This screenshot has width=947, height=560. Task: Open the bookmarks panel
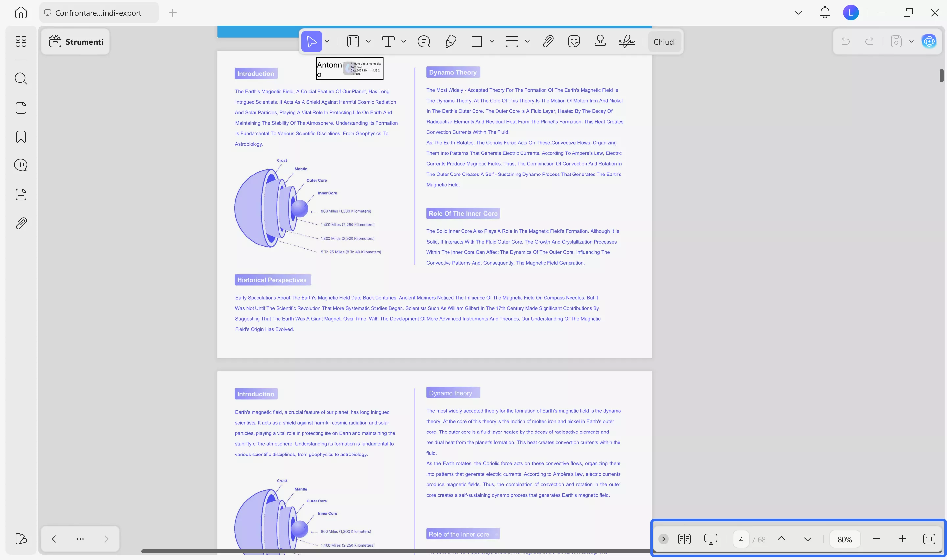click(21, 137)
